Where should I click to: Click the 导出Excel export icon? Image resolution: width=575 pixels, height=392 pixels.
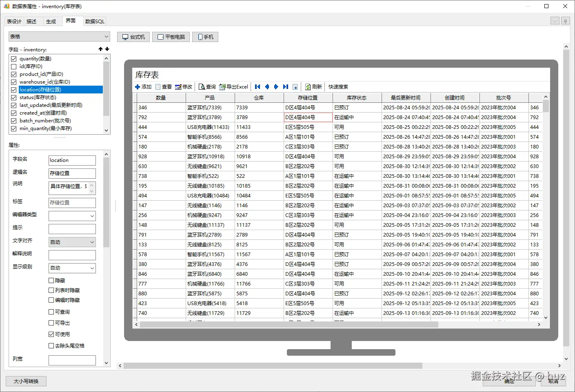222,87
